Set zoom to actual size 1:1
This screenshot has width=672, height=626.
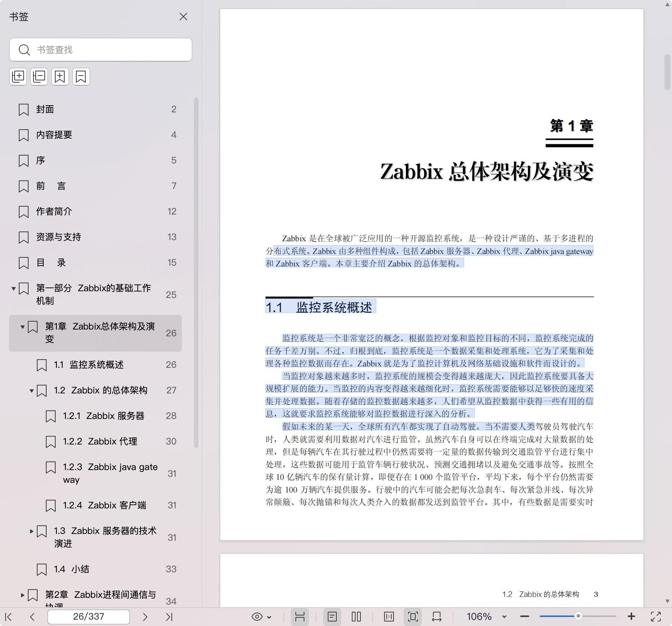(x=389, y=617)
